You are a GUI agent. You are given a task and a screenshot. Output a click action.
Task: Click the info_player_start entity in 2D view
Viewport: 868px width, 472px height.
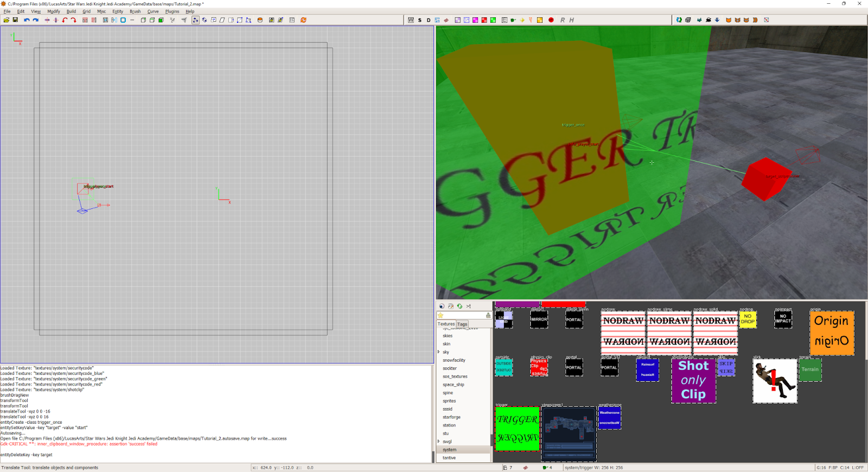[x=83, y=189]
